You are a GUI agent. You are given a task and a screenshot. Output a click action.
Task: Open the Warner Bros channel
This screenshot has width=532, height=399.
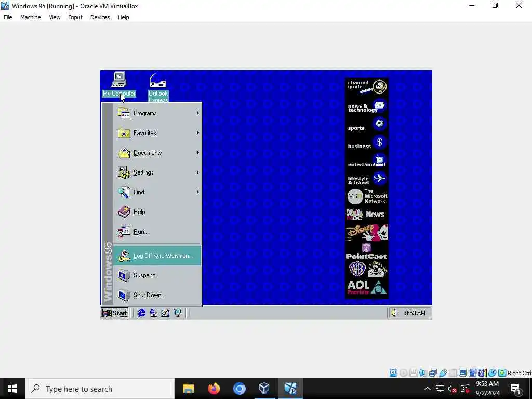367,270
